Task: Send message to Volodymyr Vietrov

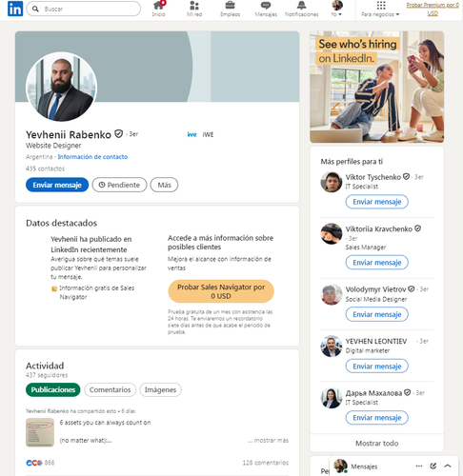Action: point(377,314)
